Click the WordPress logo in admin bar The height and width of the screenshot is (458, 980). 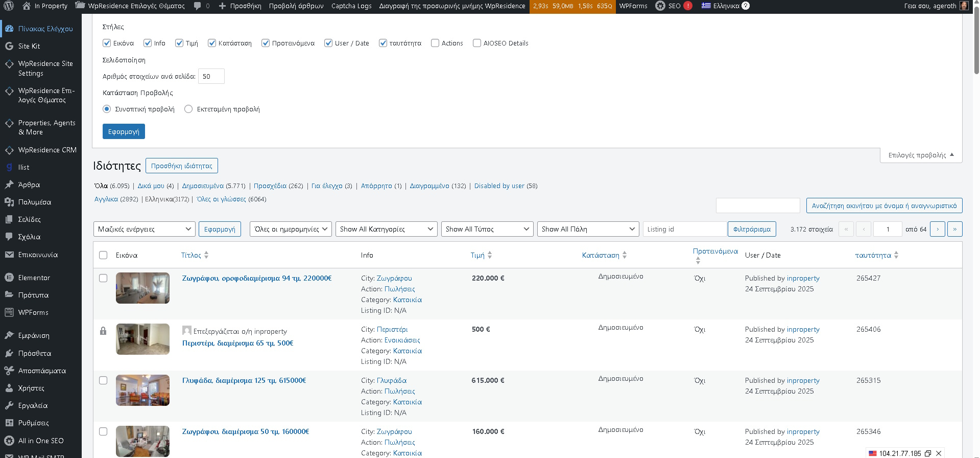click(9, 6)
